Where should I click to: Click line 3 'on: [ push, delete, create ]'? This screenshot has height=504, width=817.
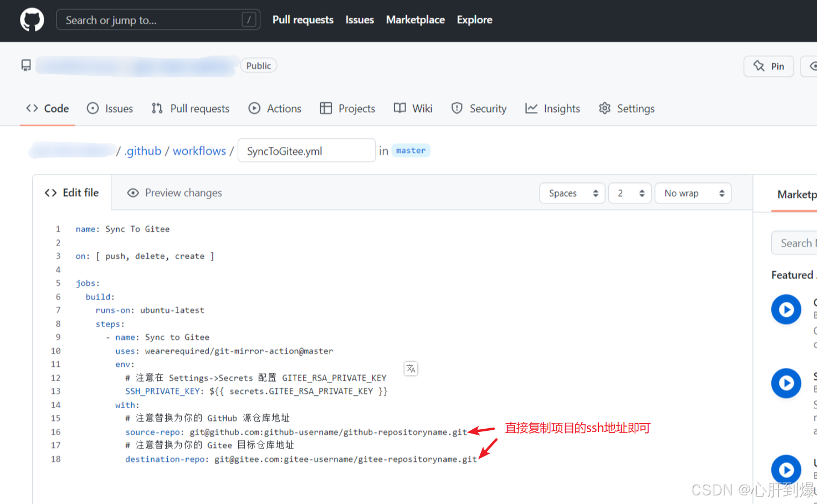(x=145, y=256)
